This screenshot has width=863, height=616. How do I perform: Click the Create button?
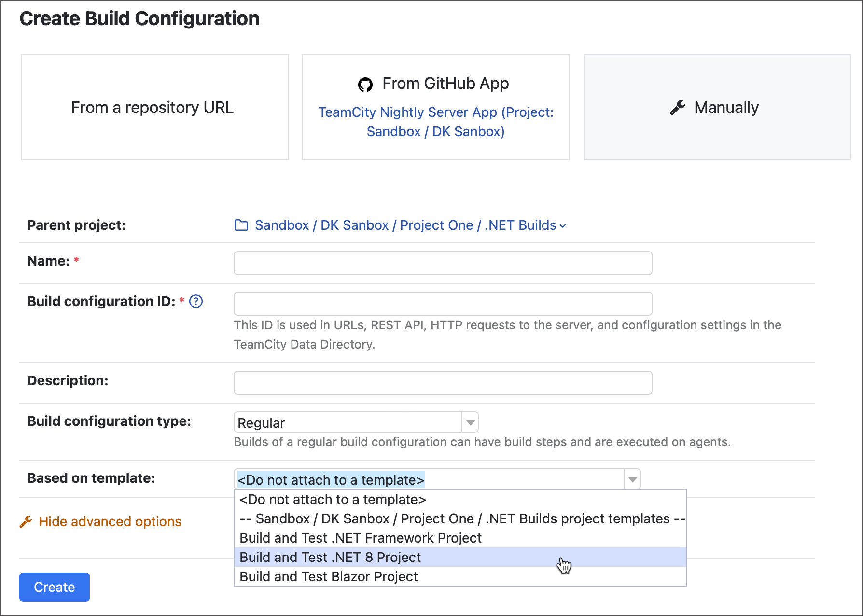tap(54, 587)
